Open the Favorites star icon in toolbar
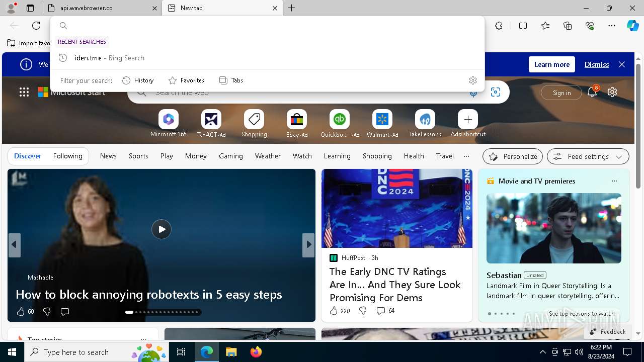The width and height of the screenshot is (644, 362). [x=545, y=26]
